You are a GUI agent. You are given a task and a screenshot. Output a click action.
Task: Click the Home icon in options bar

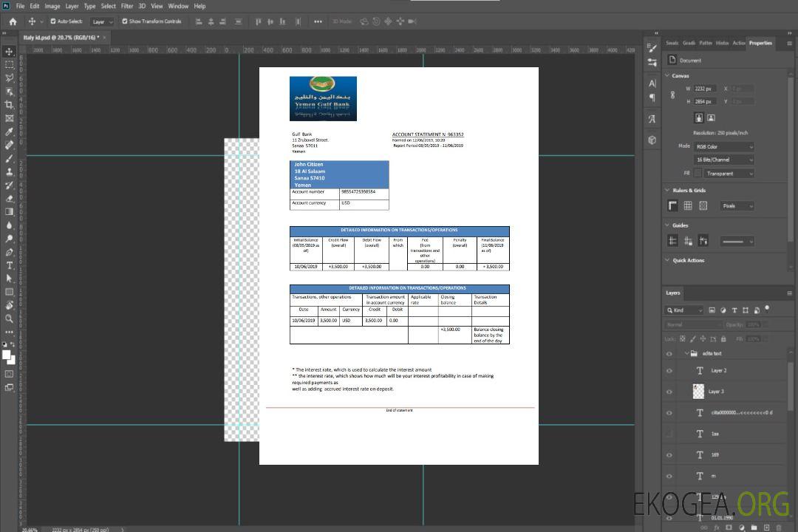click(x=13, y=21)
